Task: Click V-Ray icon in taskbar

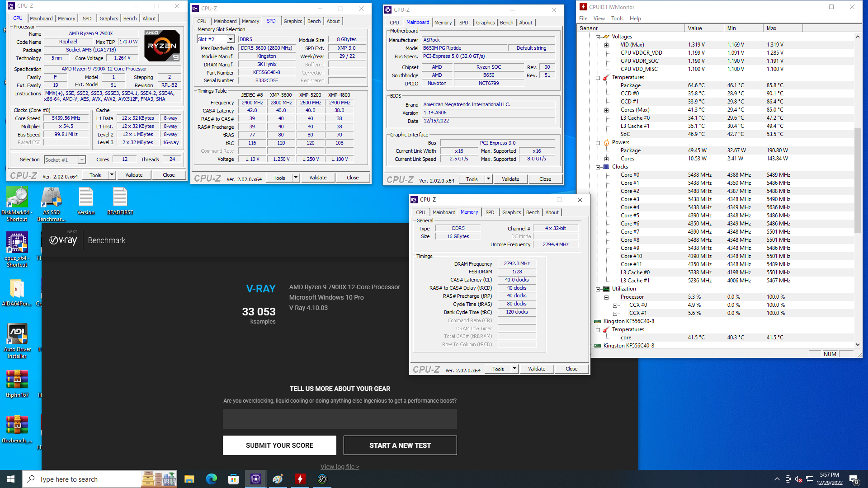Action: point(322,479)
